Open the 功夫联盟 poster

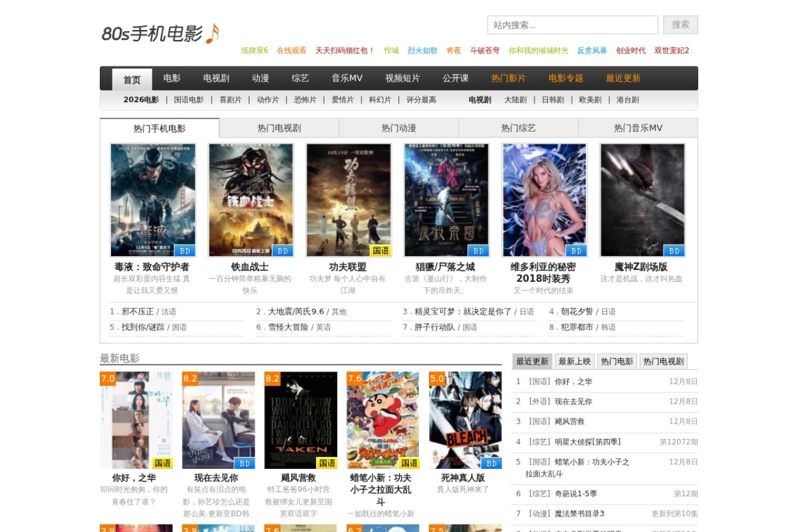(x=348, y=200)
